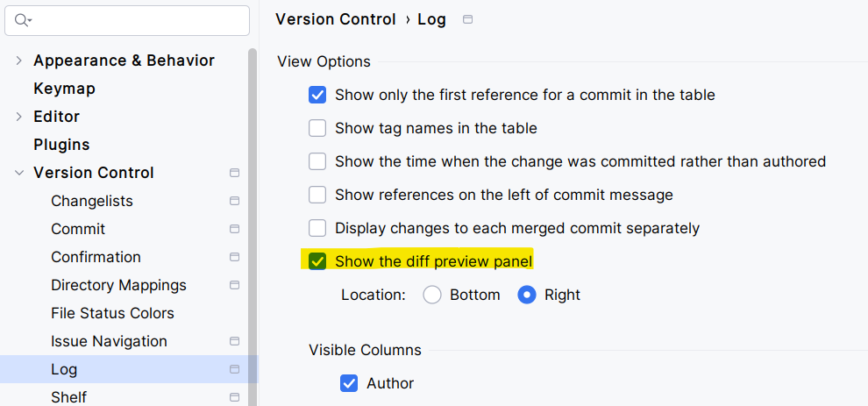The image size is (868, 406).
Task: Click project-level icon beside Version Control item
Action: pos(234,173)
